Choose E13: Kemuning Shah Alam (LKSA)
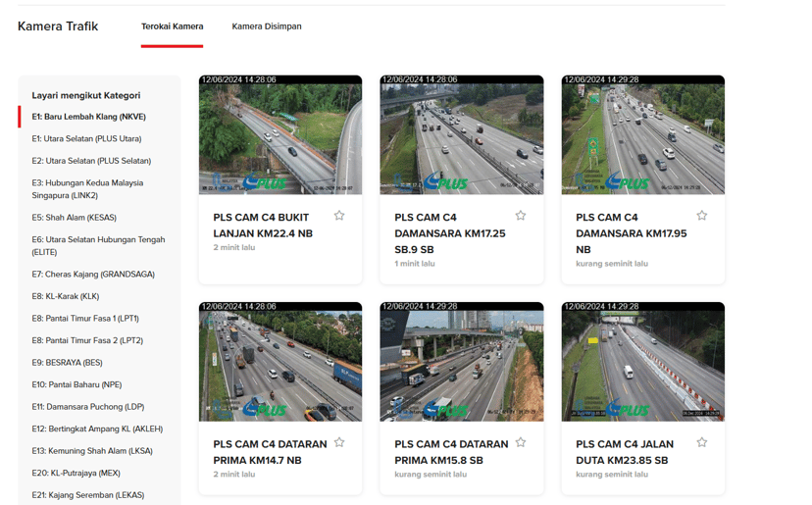 [x=92, y=451]
